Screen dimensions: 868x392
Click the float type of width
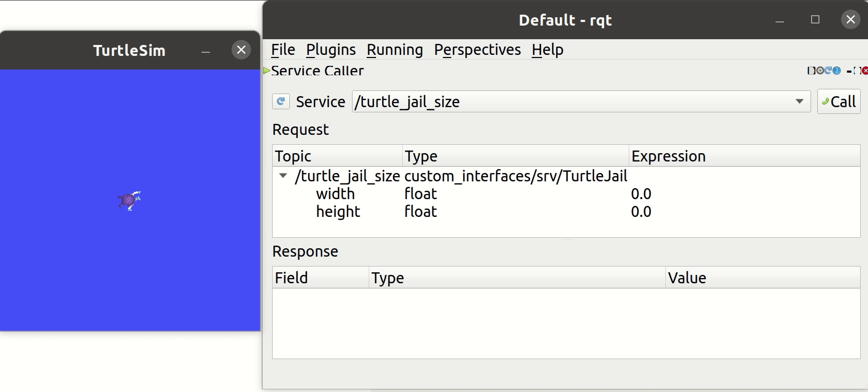[x=420, y=194]
